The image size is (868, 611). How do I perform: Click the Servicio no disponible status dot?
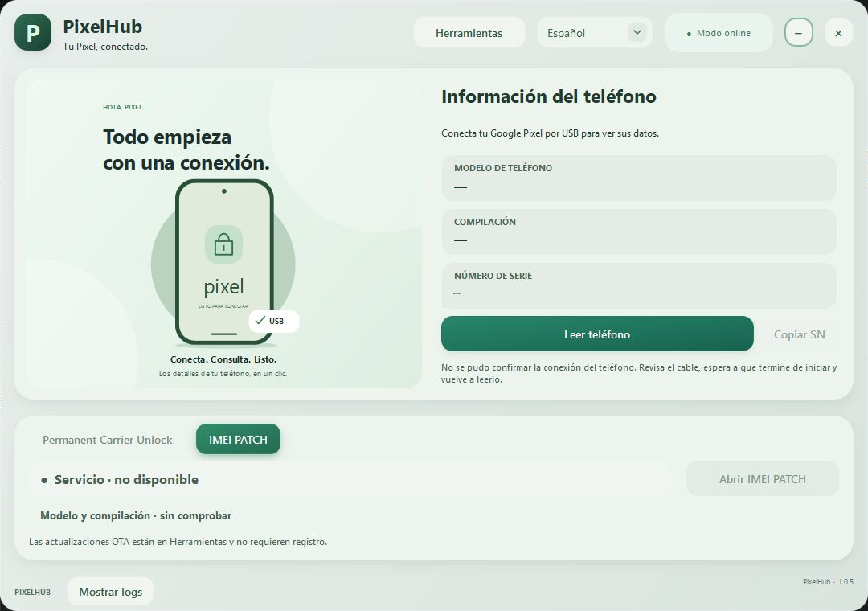[x=44, y=480]
